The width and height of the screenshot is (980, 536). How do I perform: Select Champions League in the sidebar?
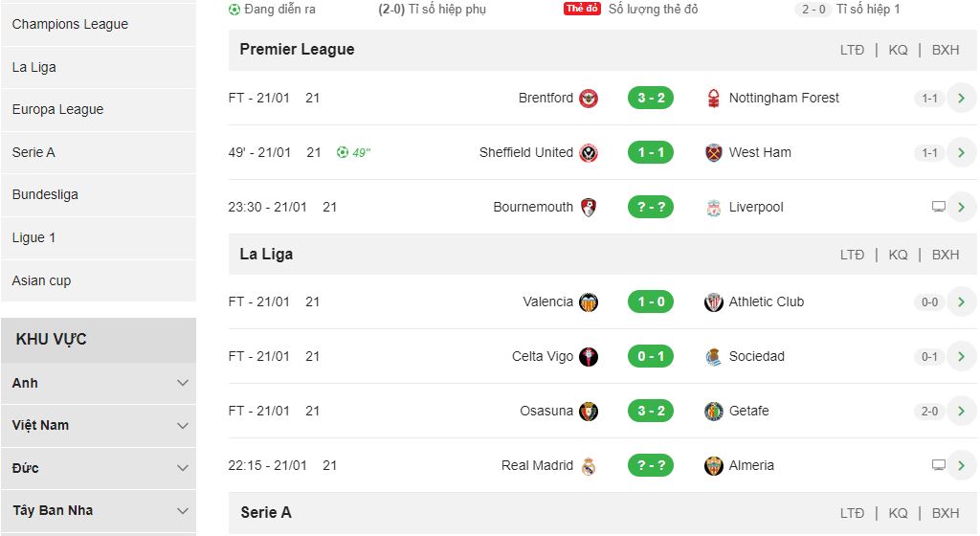click(70, 24)
